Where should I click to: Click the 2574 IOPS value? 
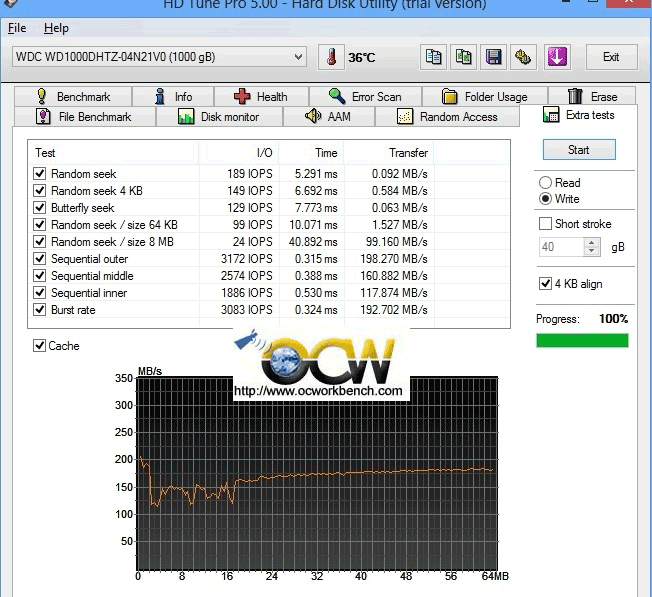click(247, 276)
